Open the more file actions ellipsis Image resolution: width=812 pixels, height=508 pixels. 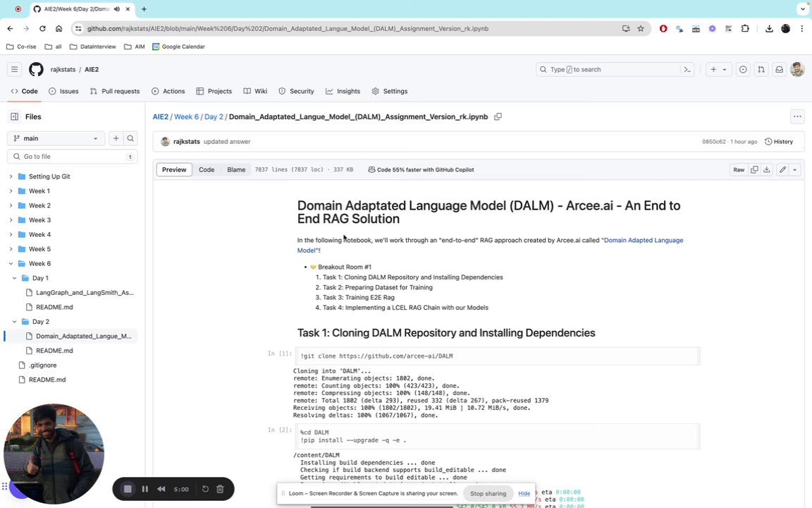coord(797,116)
